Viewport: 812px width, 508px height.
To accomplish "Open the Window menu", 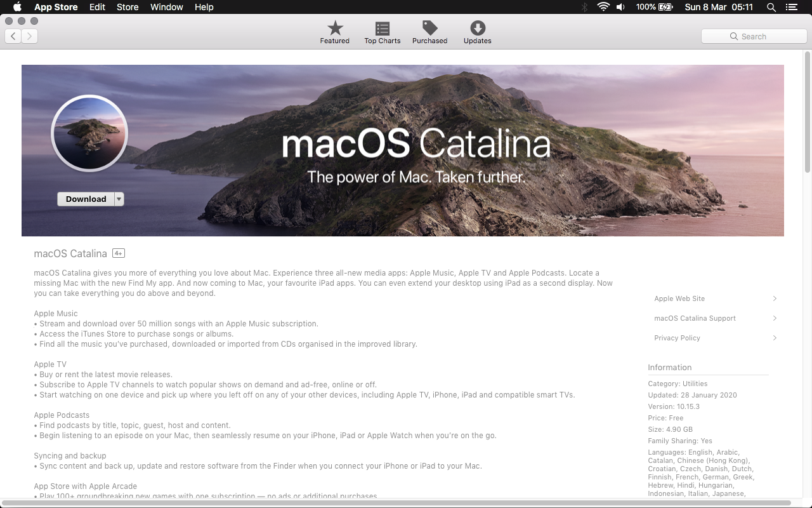I will (167, 7).
